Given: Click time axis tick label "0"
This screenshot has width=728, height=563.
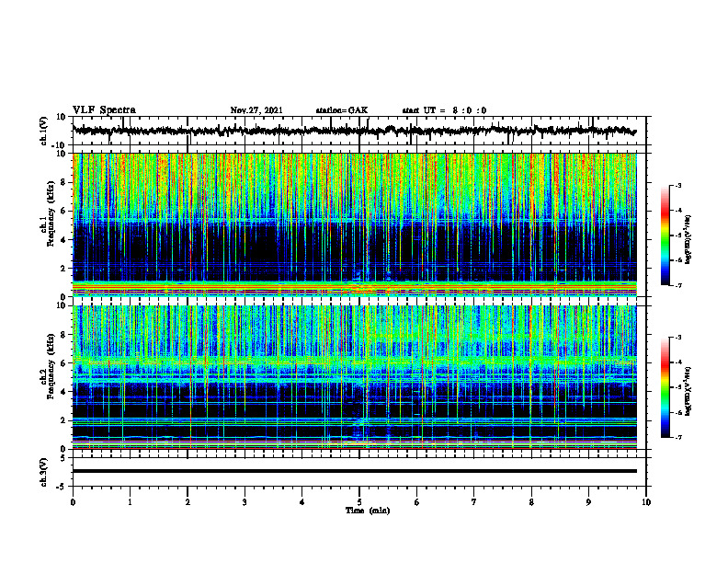Looking at the screenshot, I should [73, 502].
